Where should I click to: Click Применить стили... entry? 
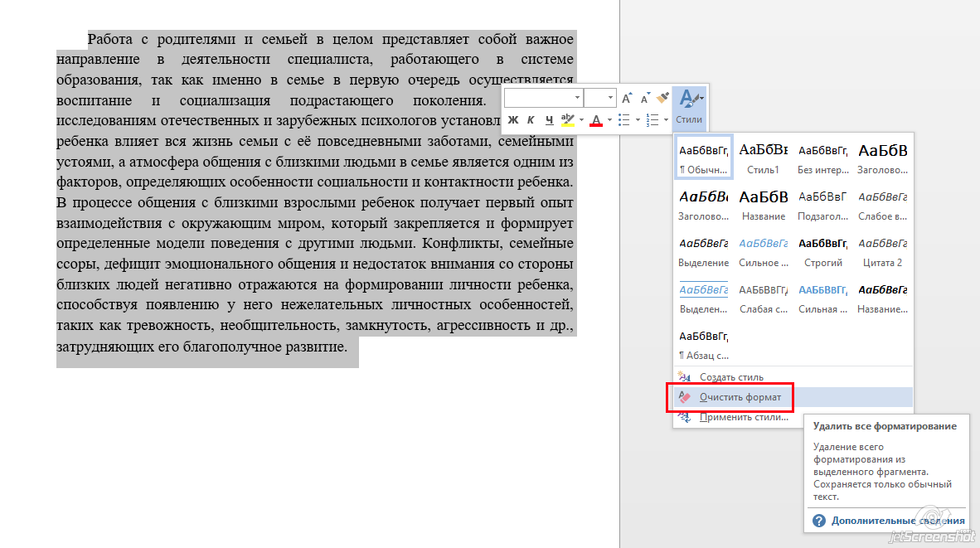tap(744, 417)
